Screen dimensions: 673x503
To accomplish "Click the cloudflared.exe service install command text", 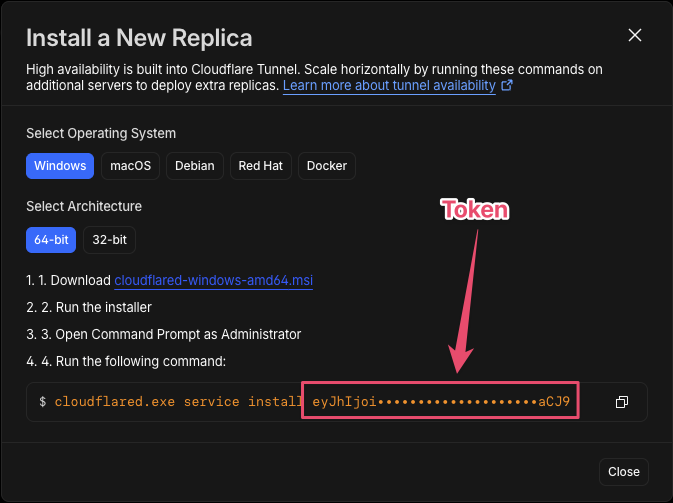I will (176, 402).
